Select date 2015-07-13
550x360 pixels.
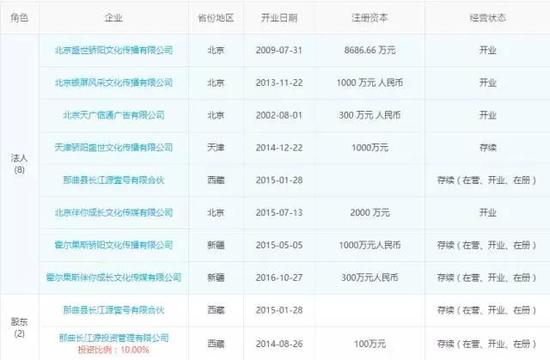(279, 213)
